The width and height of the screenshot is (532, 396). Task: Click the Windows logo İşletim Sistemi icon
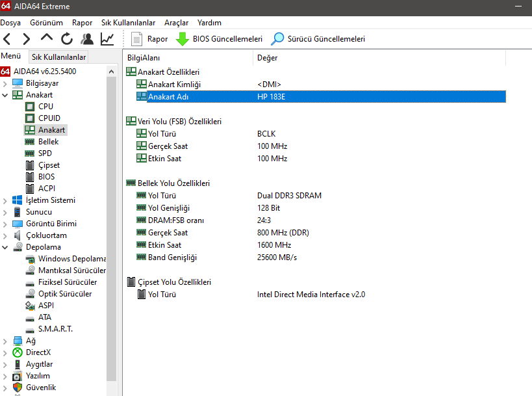(x=18, y=200)
